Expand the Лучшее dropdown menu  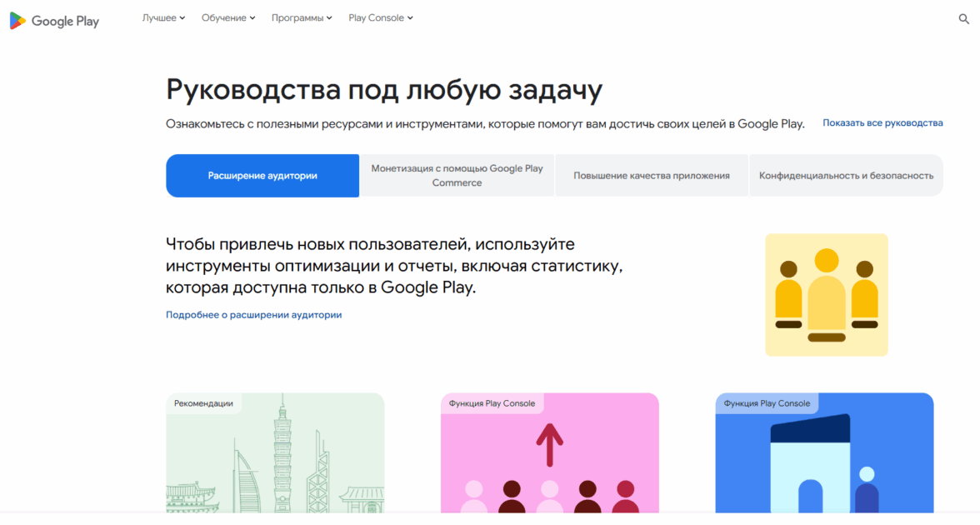click(163, 17)
